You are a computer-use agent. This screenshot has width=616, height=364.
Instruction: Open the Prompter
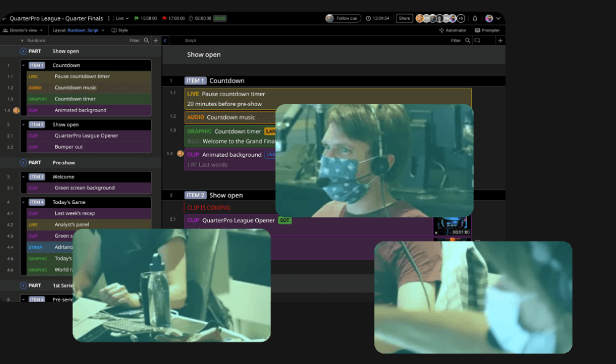[487, 30]
